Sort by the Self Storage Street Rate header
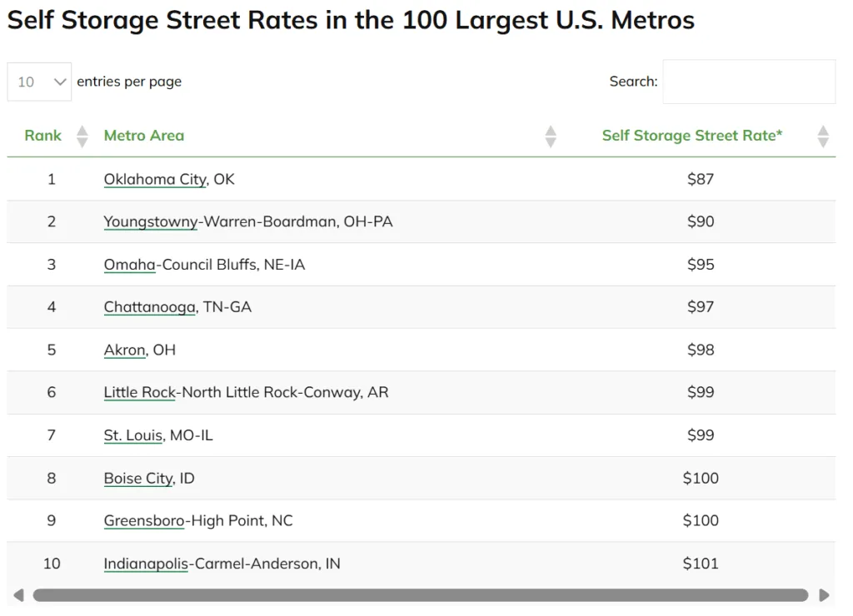Image resolution: width=853 pixels, height=616 pixels. pos(691,135)
